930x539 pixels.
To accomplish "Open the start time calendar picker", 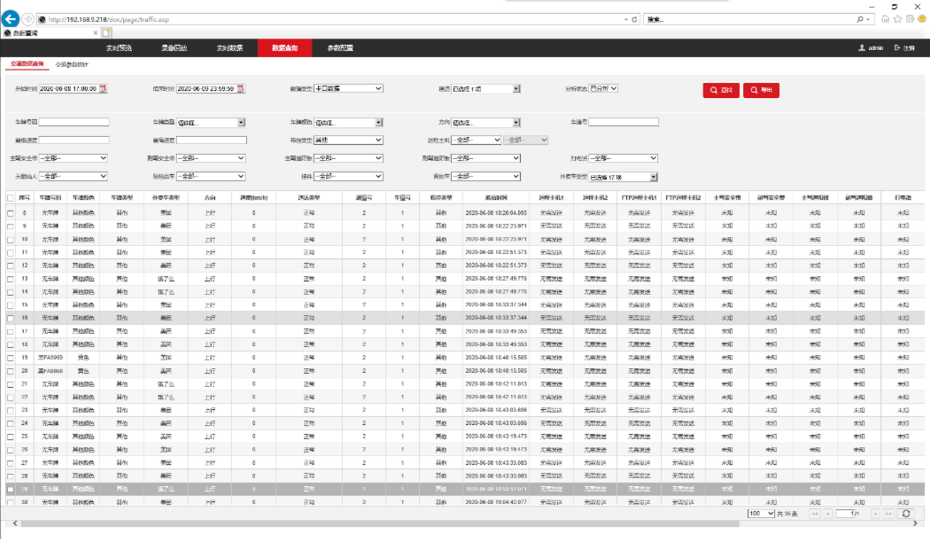I will pos(103,88).
